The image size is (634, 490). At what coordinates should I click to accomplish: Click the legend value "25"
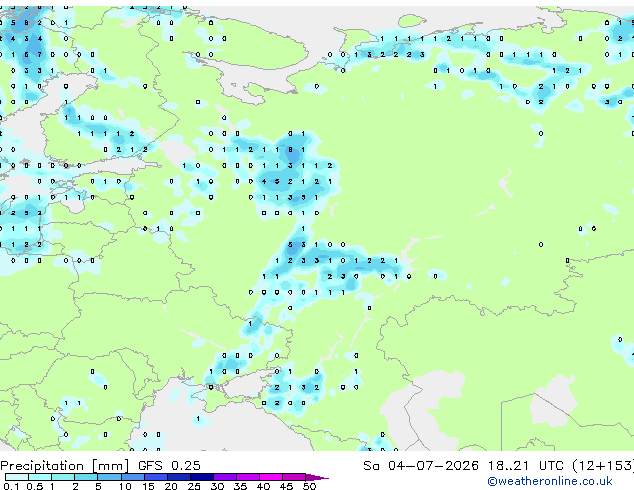(194, 486)
